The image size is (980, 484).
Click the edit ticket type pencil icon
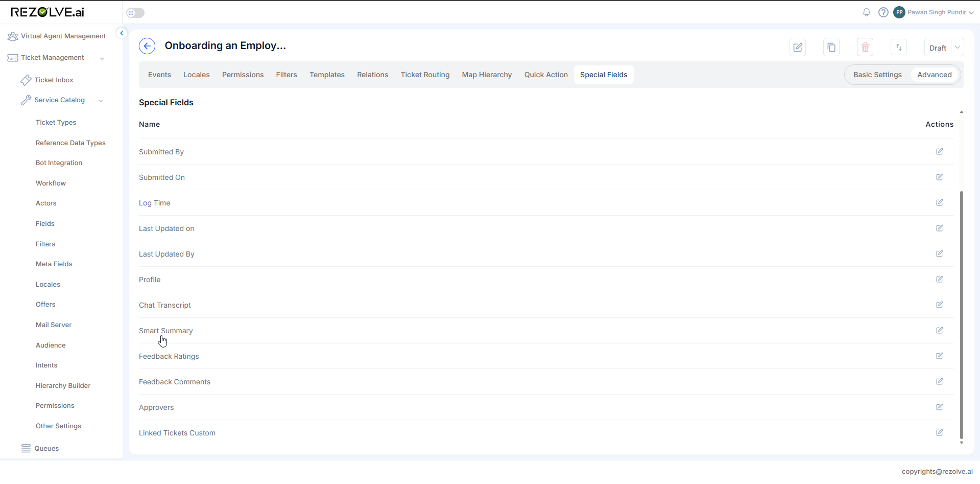[798, 48]
